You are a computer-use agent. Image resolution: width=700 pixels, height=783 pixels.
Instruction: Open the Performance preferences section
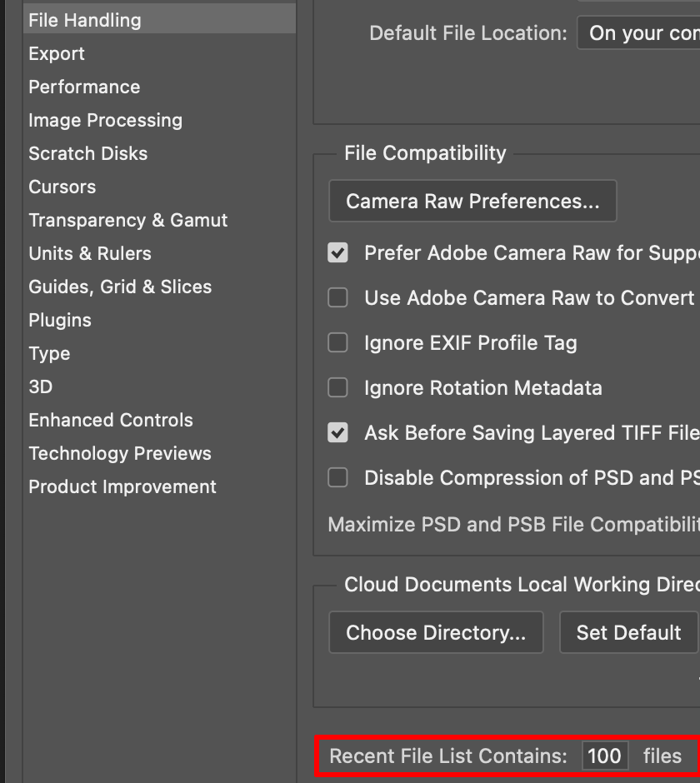(x=83, y=87)
